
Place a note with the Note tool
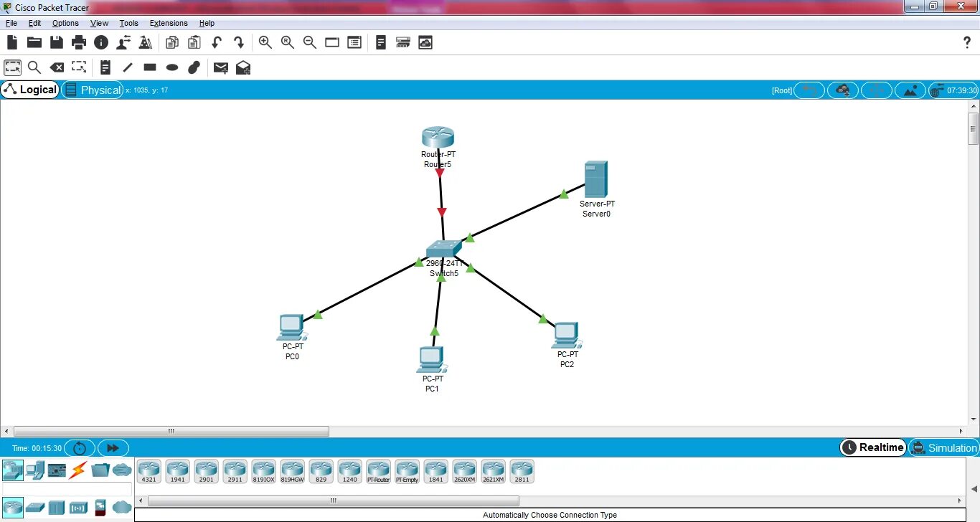[105, 67]
